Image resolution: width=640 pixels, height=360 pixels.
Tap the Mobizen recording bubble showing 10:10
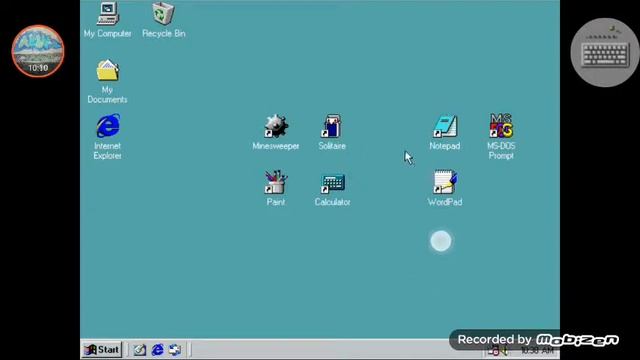pos(38,51)
